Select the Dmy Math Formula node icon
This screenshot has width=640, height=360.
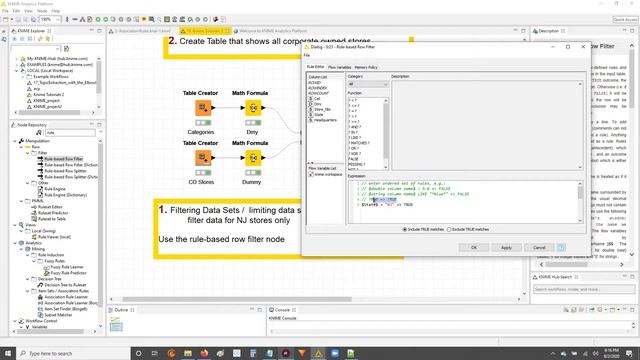coord(253,108)
